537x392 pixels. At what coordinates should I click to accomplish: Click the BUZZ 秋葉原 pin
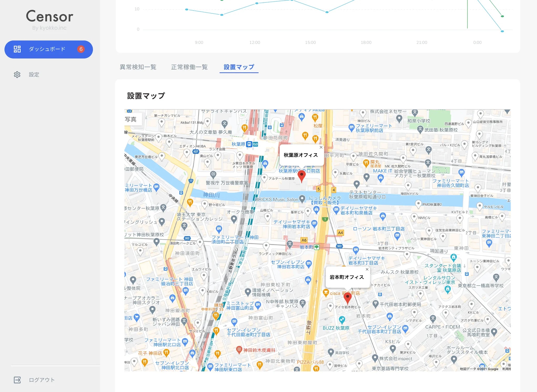click(x=342, y=320)
